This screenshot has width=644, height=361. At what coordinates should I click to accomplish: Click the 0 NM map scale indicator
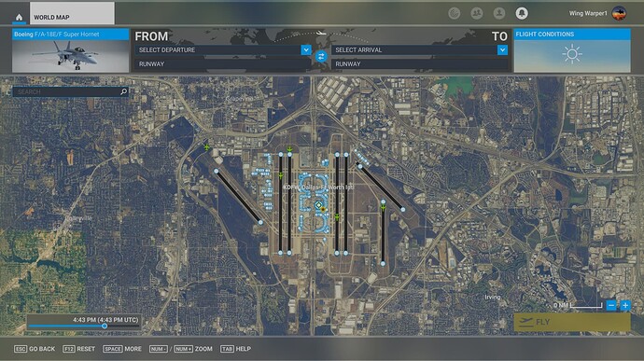(578, 305)
